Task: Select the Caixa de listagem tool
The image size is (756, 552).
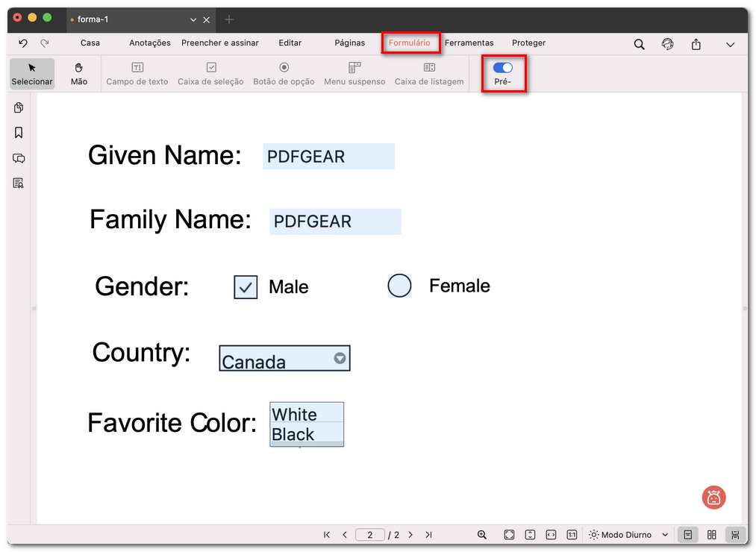Action: pos(429,73)
